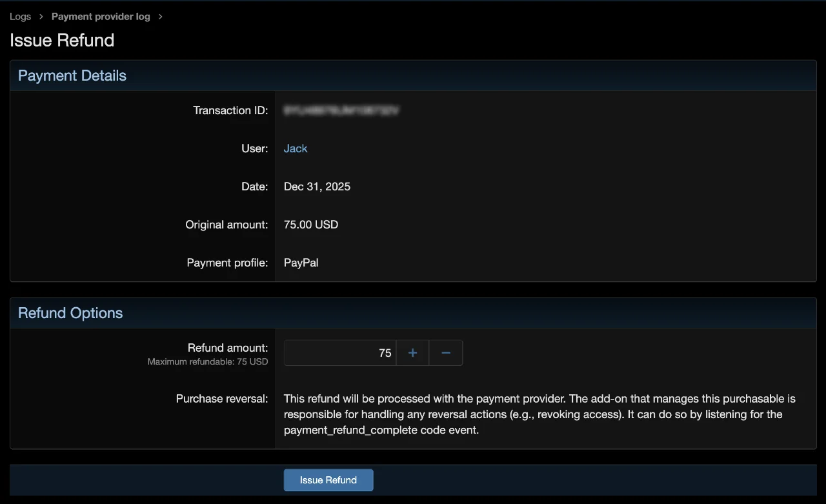826x504 pixels.
Task: Click the PayPal payment profile value
Action: coord(301,263)
